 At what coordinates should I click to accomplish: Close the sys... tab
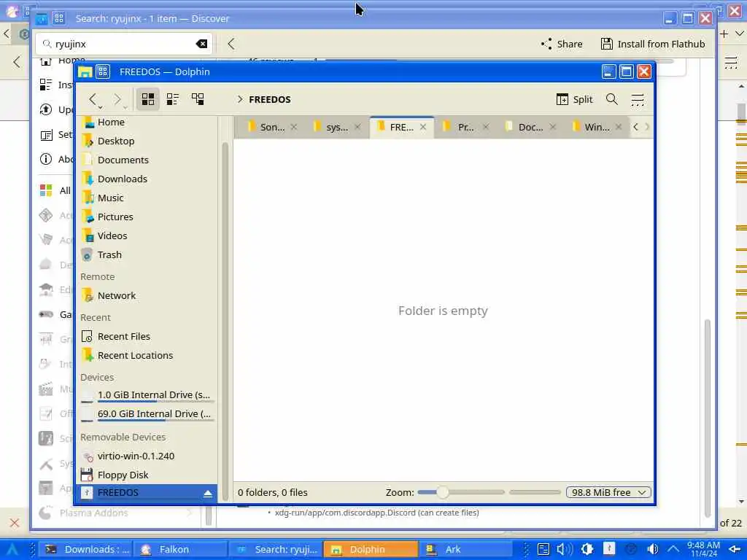click(x=357, y=127)
